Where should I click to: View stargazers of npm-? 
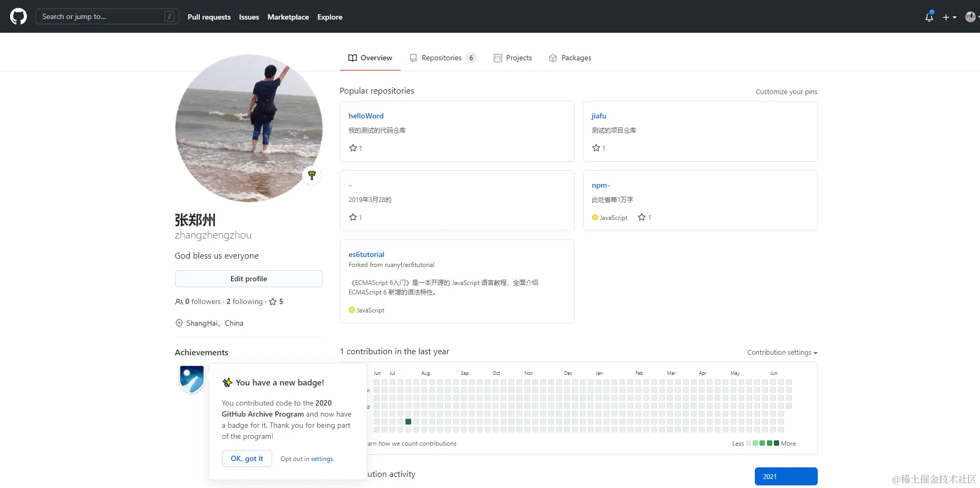(644, 217)
